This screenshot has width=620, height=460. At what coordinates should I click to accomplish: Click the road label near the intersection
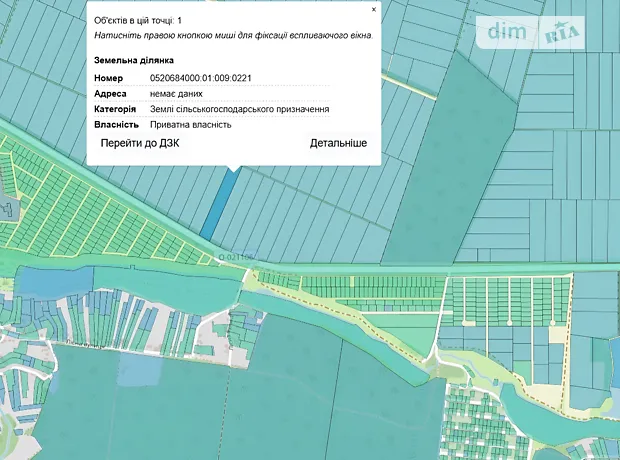click(x=236, y=258)
